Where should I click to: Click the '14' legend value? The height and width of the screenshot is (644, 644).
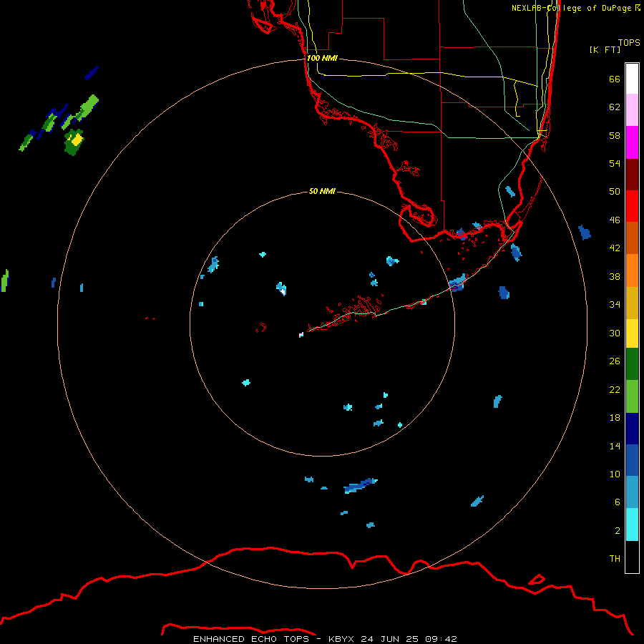(615, 446)
